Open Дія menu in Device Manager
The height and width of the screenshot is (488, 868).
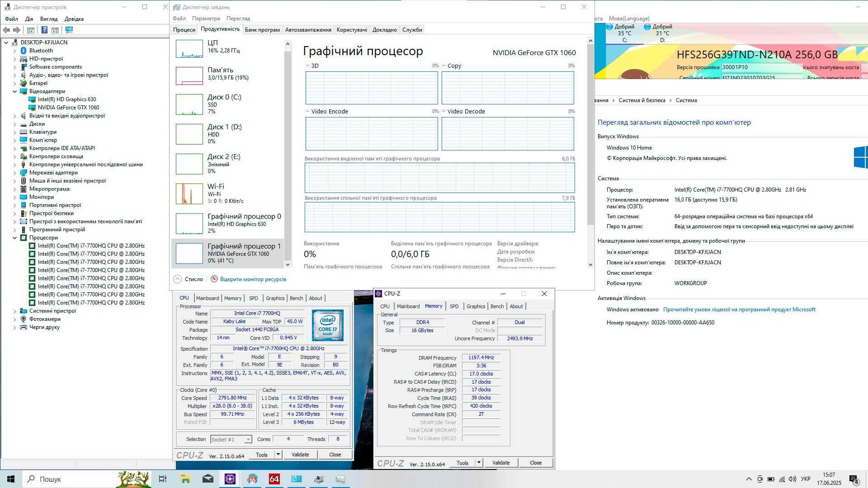(x=29, y=19)
